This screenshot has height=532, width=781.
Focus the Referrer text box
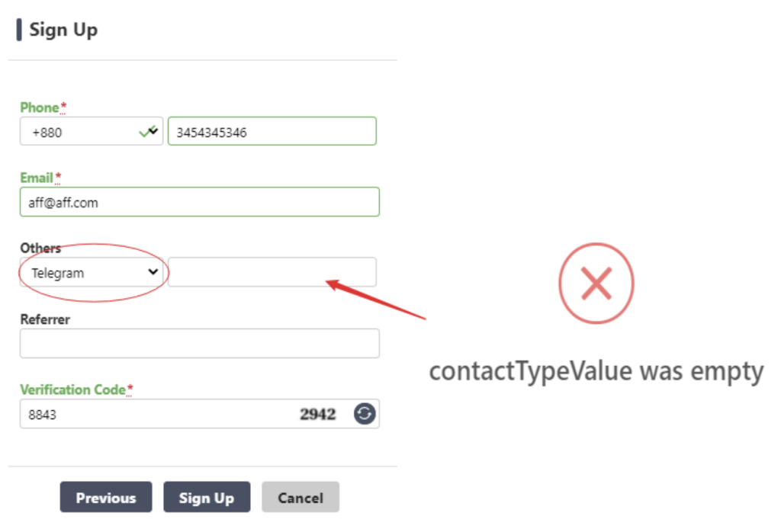tap(199, 343)
